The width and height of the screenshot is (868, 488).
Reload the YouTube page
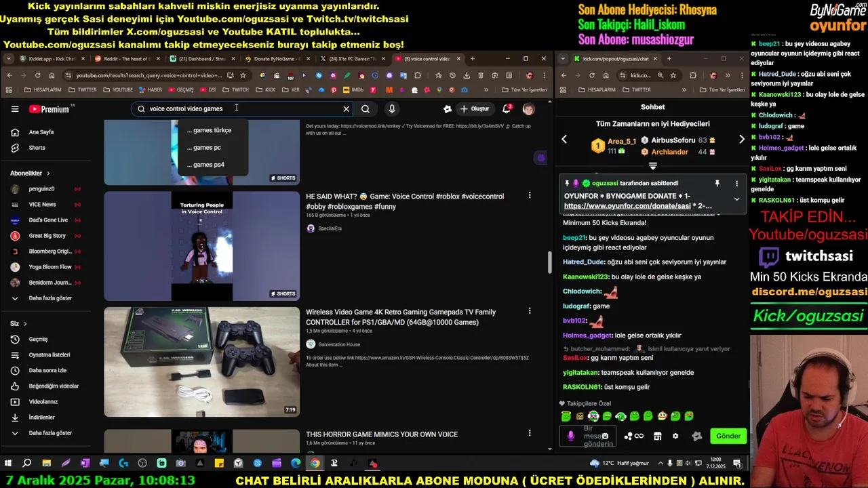coord(37,75)
